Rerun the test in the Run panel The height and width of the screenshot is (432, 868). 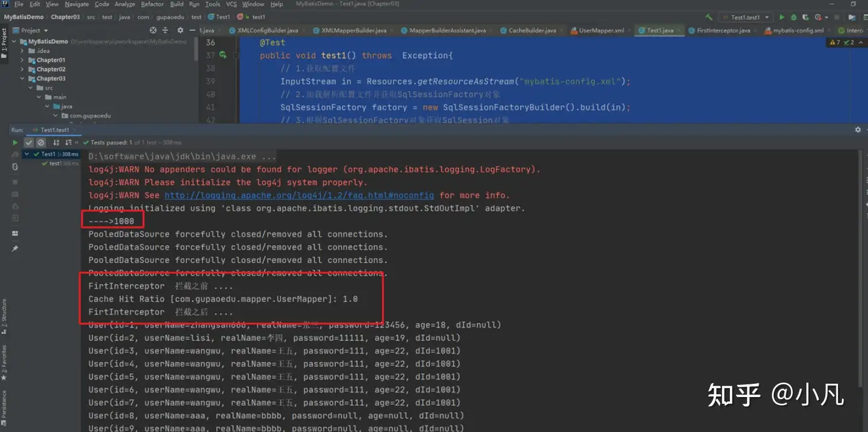(15, 143)
